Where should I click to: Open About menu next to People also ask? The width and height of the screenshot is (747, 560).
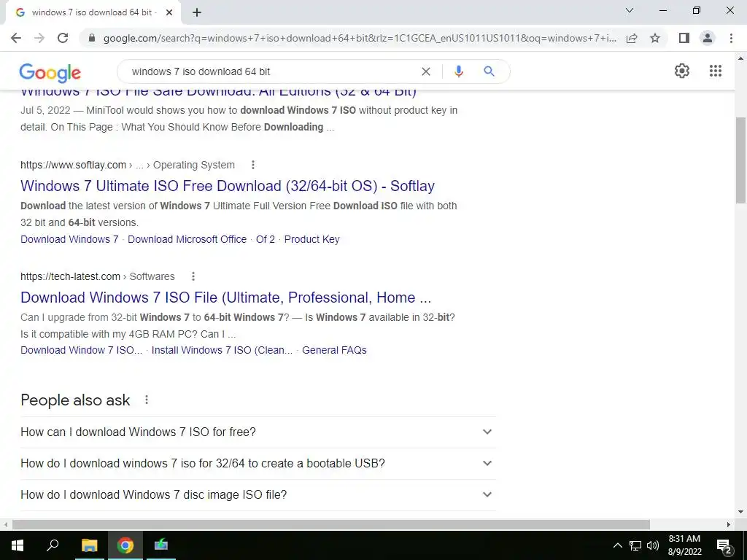tap(147, 400)
